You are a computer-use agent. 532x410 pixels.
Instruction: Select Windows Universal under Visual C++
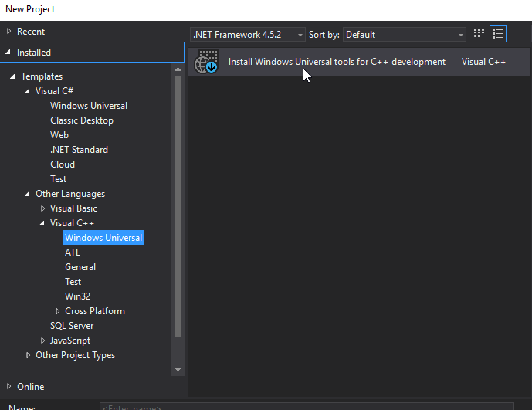tap(103, 238)
